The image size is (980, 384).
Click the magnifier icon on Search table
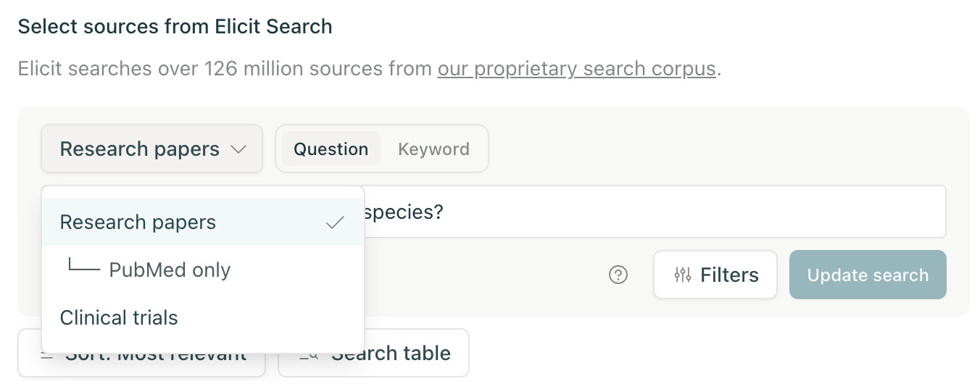[309, 354]
